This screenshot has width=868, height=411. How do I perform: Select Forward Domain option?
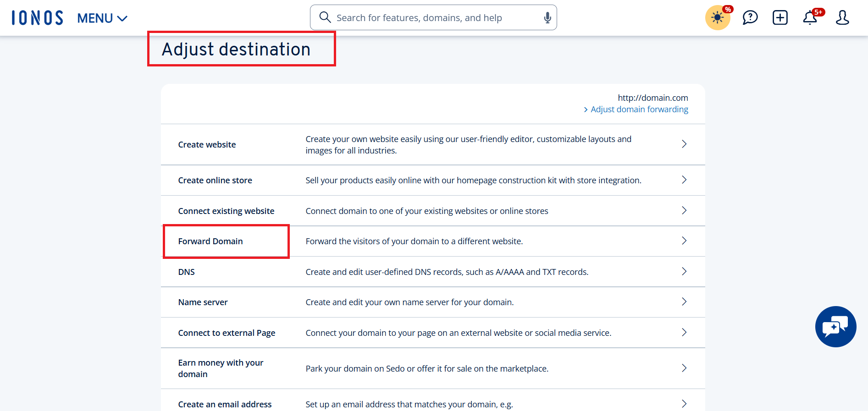point(210,241)
